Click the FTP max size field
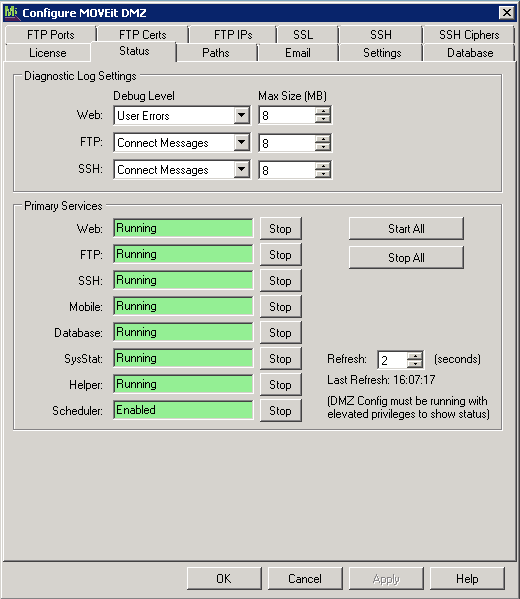Viewport: 520px width, 599px height. (x=287, y=143)
